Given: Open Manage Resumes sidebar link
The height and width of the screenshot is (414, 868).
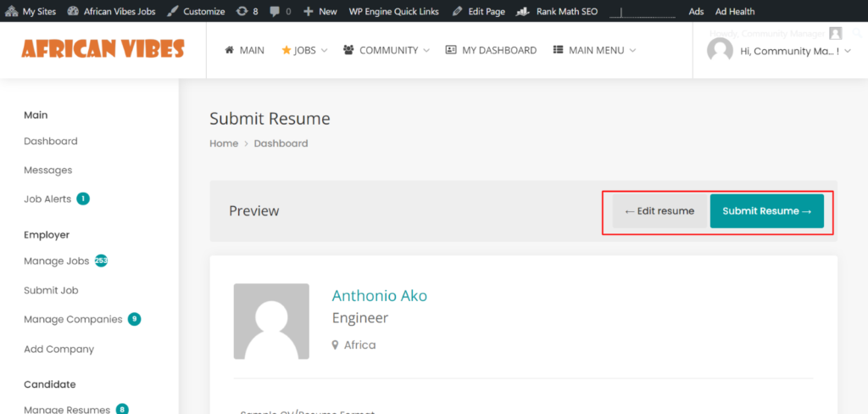Looking at the screenshot, I should [x=67, y=410].
